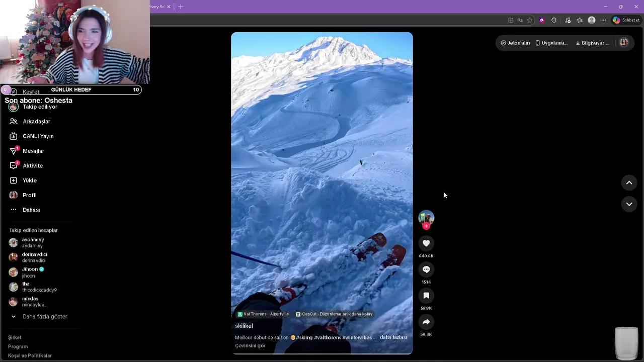The height and width of the screenshot is (362, 644).
Task: Open Takip ediliyor feed
Action: point(40,107)
